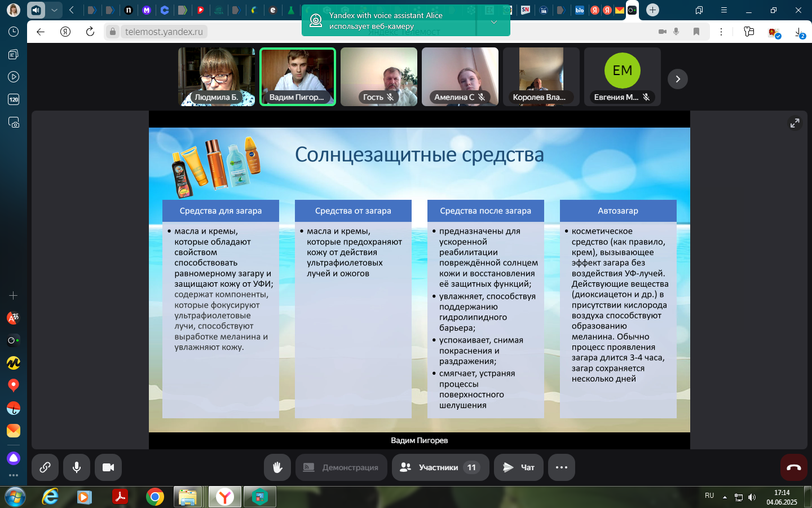The width and height of the screenshot is (812, 508).
Task: Select Вадим Пигорев video thumbnail
Action: pyautogui.click(x=298, y=77)
